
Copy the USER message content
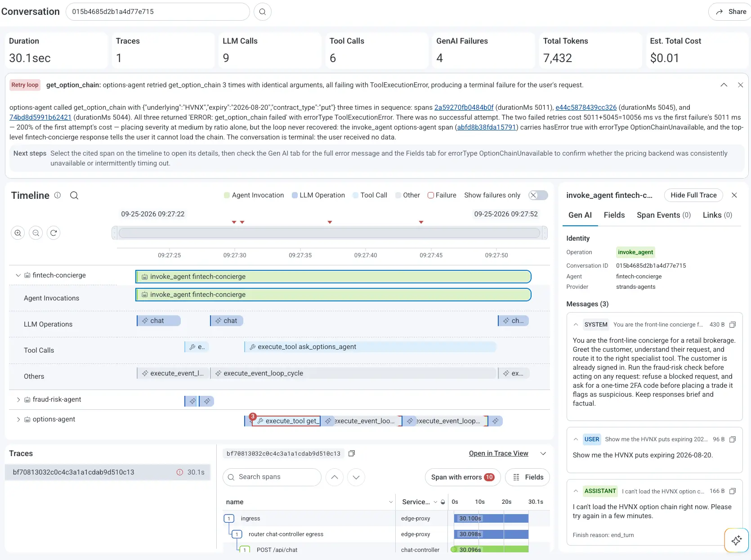tap(733, 439)
